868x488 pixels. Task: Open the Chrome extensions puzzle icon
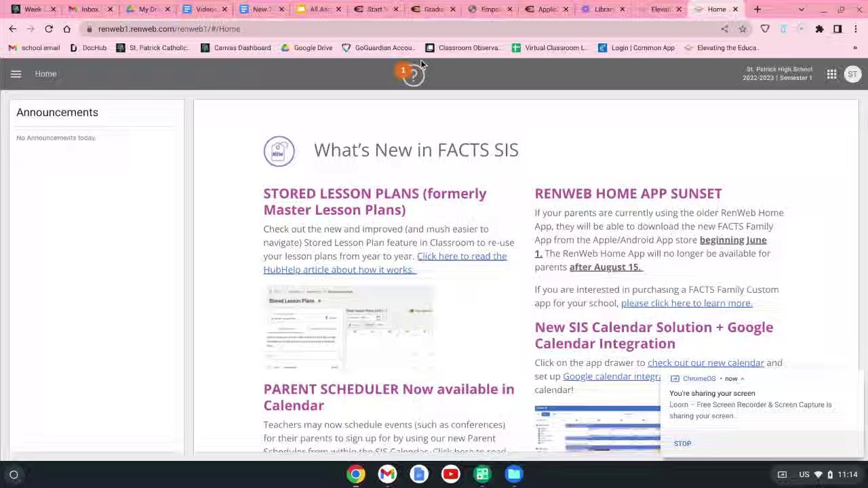click(819, 29)
